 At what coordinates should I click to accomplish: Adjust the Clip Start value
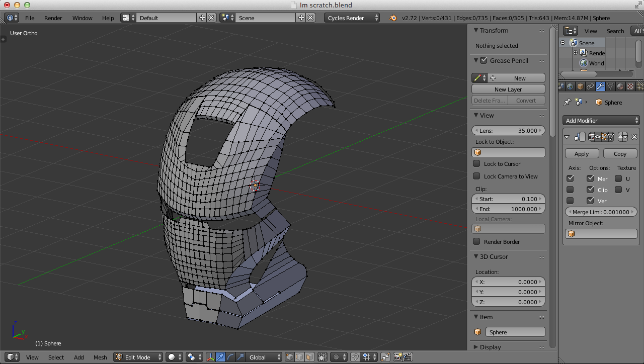tap(508, 199)
